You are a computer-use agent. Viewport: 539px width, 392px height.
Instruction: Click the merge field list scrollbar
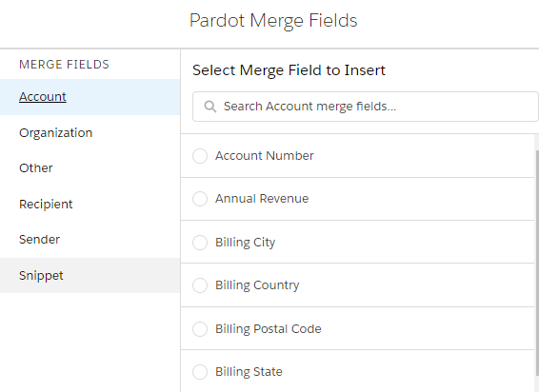[537, 263]
